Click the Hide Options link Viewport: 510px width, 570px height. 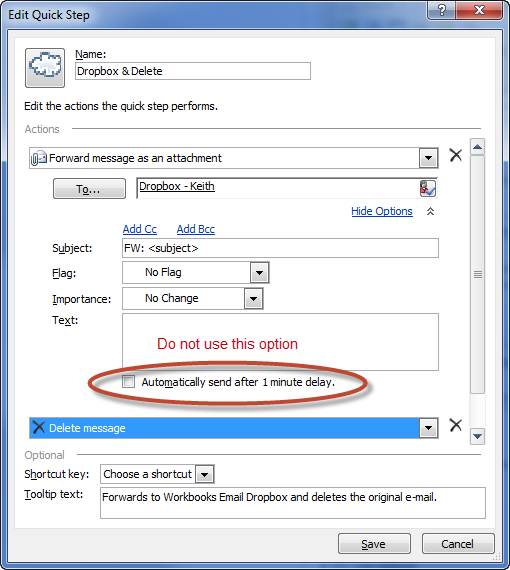382,211
